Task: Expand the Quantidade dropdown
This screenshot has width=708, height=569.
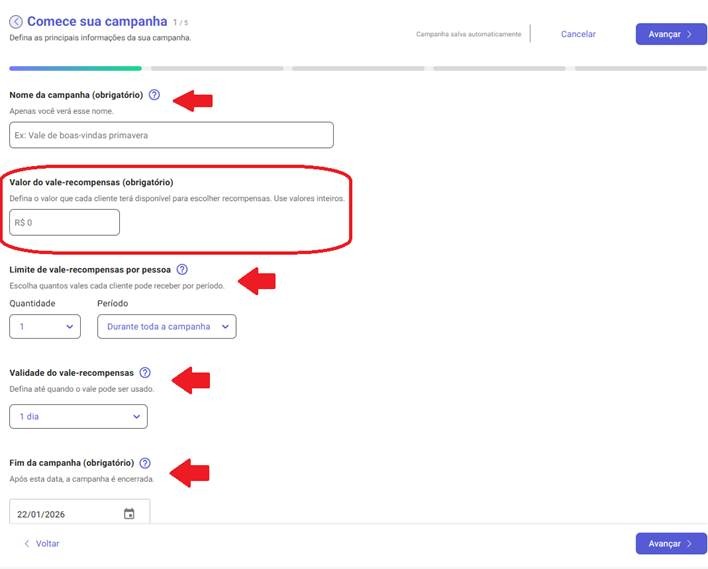Action: click(44, 326)
